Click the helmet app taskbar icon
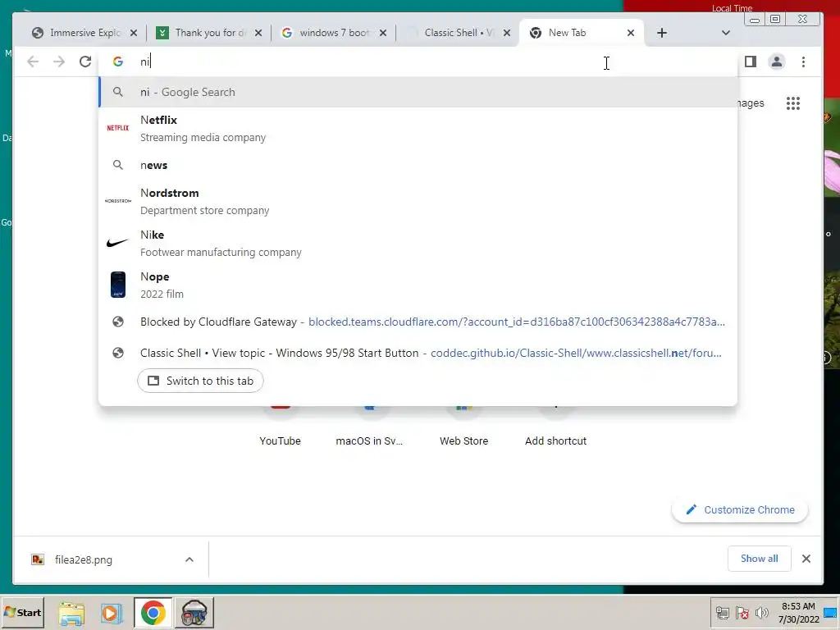The height and width of the screenshot is (630, 840). (194, 613)
